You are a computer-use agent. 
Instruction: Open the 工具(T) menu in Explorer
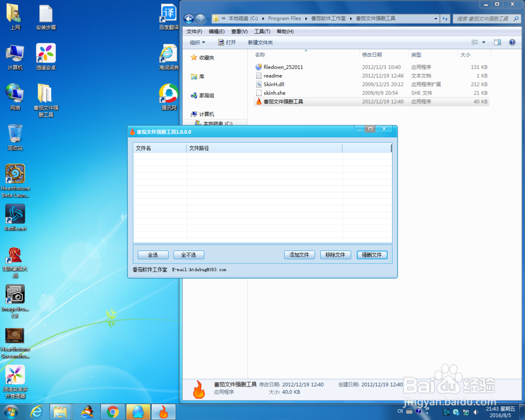pos(262,31)
